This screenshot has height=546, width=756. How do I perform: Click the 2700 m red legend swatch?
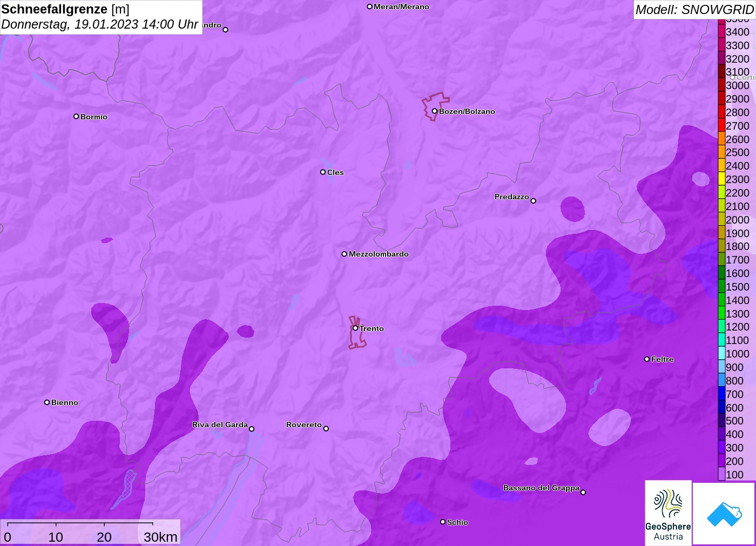pyautogui.click(x=721, y=125)
